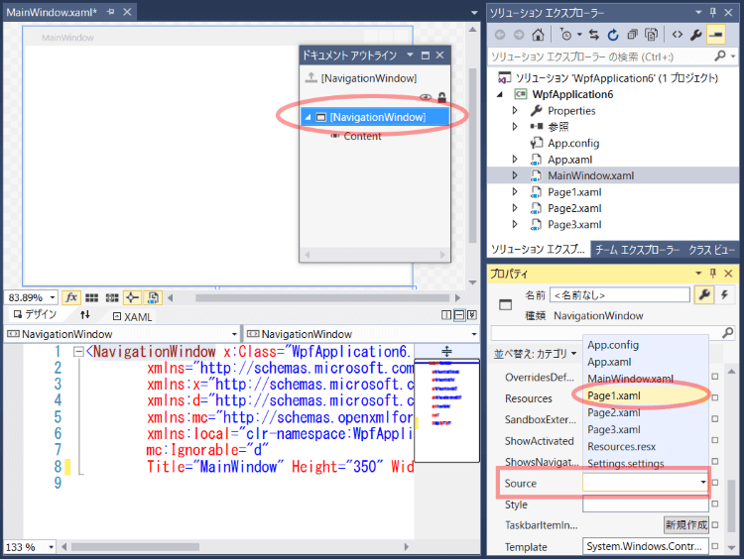Image resolution: width=744 pixels, height=560 pixels.
Task: Click Sync with Active Document arrows icon
Action: pyautogui.click(x=593, y=35)
